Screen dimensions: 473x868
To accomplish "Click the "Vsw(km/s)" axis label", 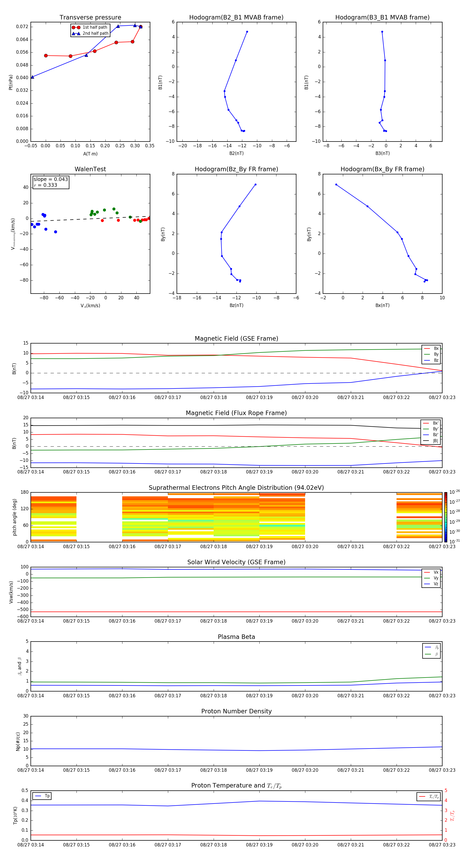I will point(11,592).
